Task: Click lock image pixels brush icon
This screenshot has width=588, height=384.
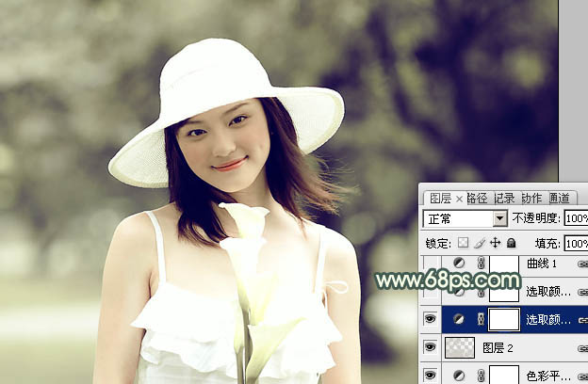Action: click(479, 243)
